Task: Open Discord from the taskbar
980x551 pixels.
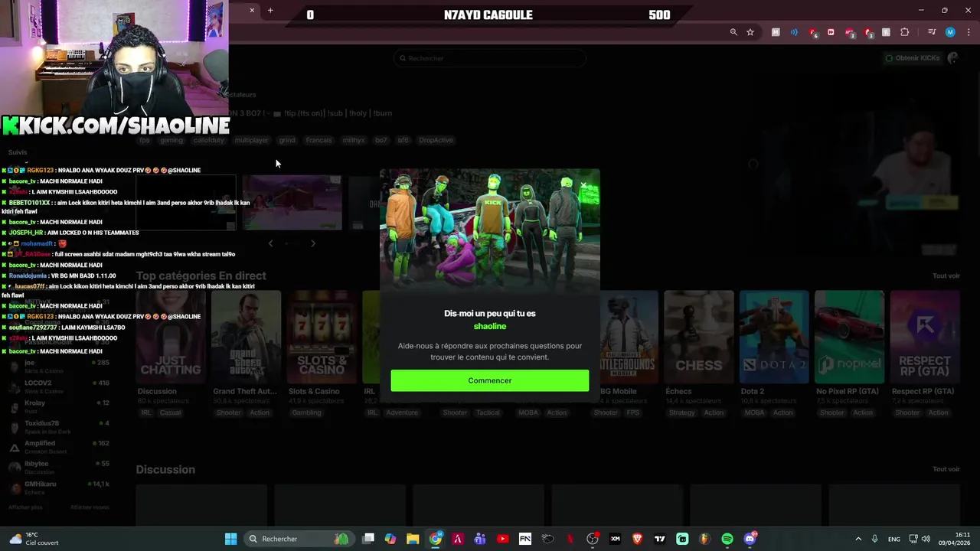Action: coord(750,539)
